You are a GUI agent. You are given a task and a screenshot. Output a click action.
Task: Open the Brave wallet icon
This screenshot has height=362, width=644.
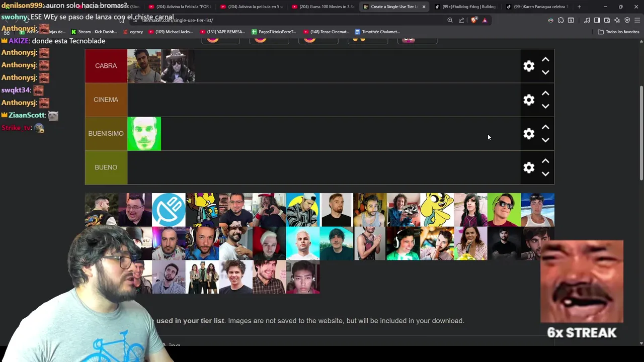[x=607, y=20]
